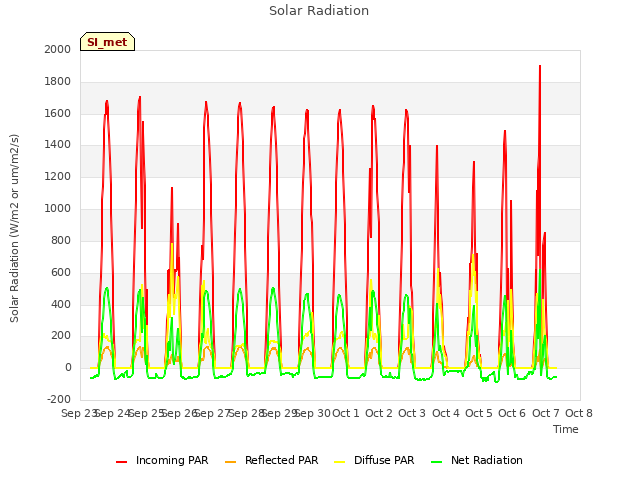This screenshot has width=640, height=480.
Task: Click the Solar Radiation y-axis label
Action: [14, 228]
